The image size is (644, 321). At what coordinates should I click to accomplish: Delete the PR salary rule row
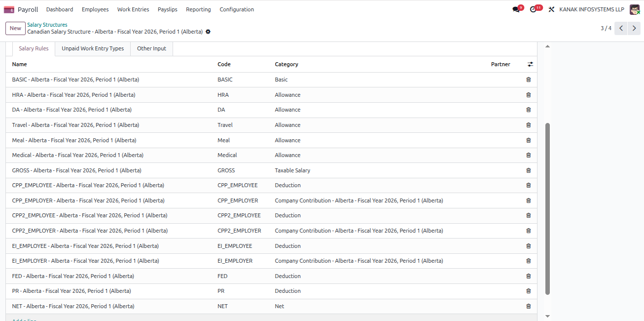tap(529, 291)
